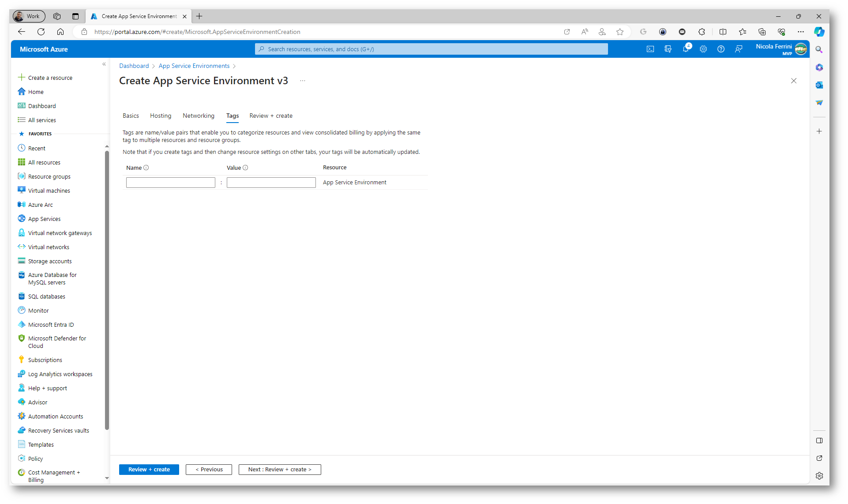
Task: Open notifications bell icon
Action: tap(686, 49)
